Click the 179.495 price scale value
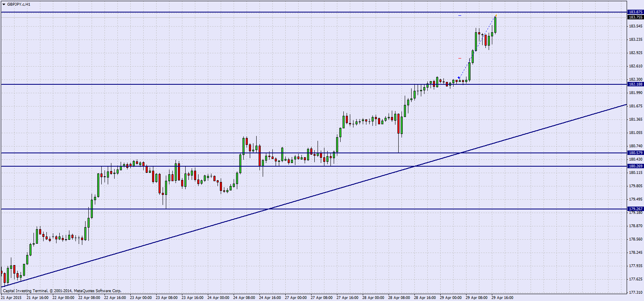Viewport: 644px width, 301px height. click(x=636, y=199)
